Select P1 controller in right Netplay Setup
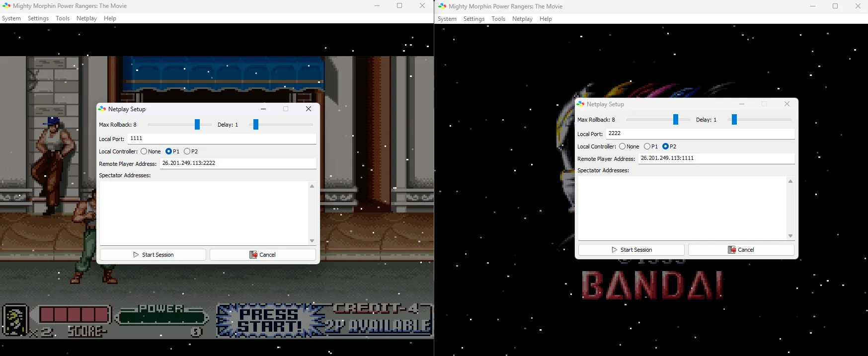 tap(651, 146)
